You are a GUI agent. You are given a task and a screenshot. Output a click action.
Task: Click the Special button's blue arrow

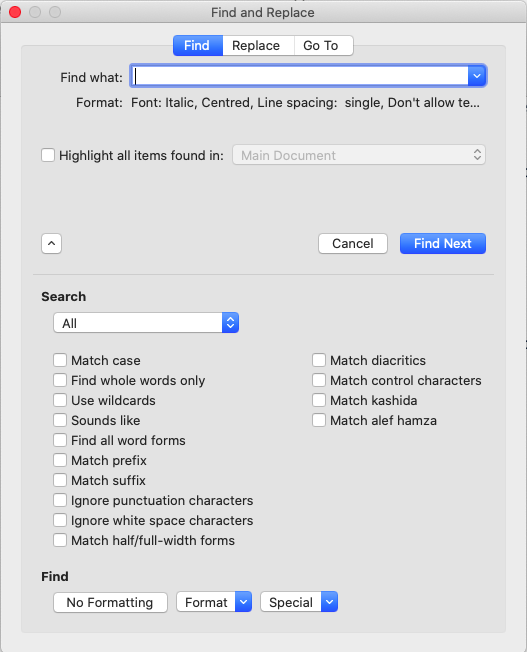[x=329, y=602]
